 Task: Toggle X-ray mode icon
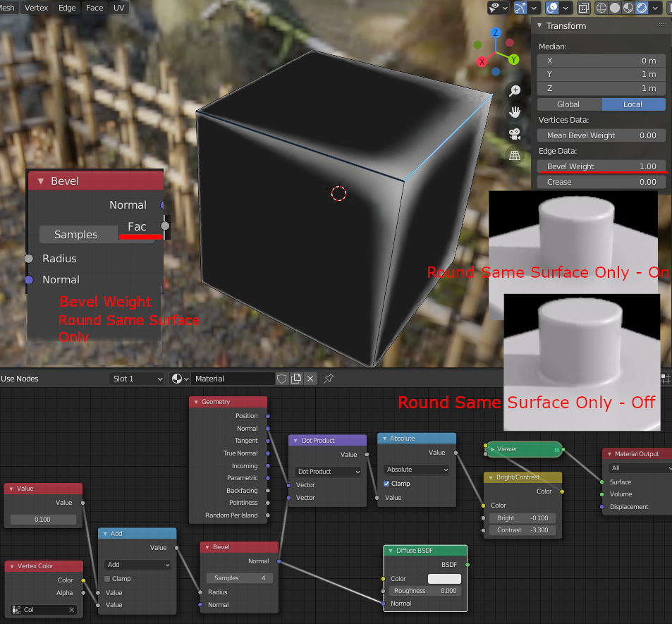click(584, 8)
